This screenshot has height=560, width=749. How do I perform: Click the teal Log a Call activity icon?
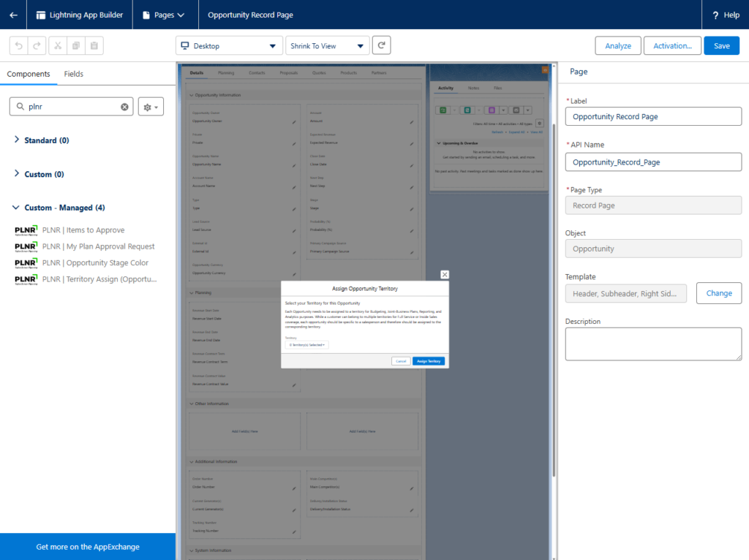tap(467, 110)
